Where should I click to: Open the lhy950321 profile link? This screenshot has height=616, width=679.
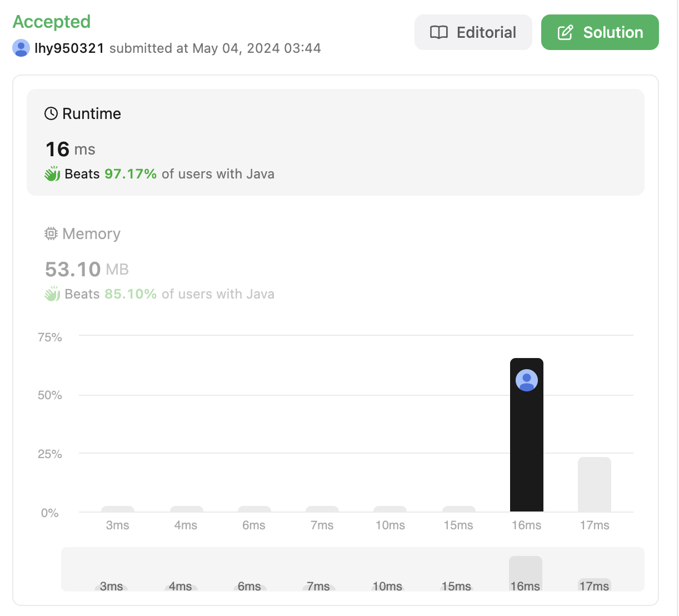[69, 48]
